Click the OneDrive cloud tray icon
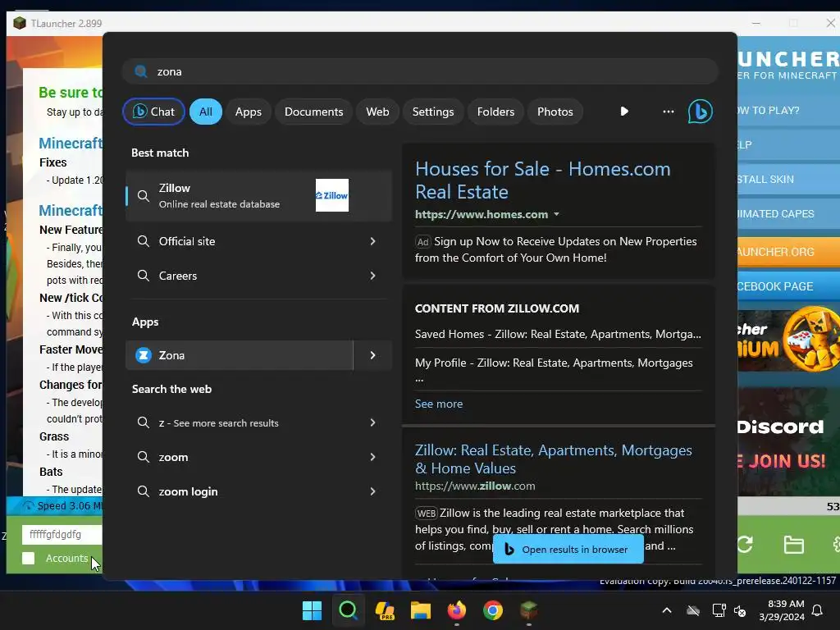The image size is (840, 630). coord(693,610)
